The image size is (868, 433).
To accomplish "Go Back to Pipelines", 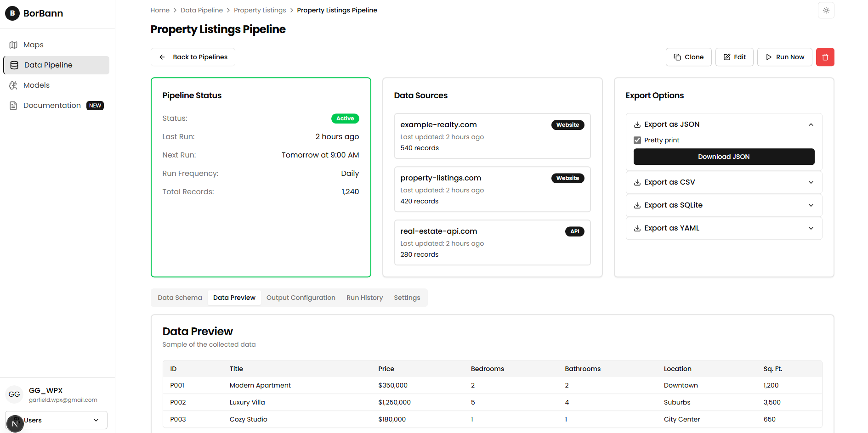I will coord(193,57).
